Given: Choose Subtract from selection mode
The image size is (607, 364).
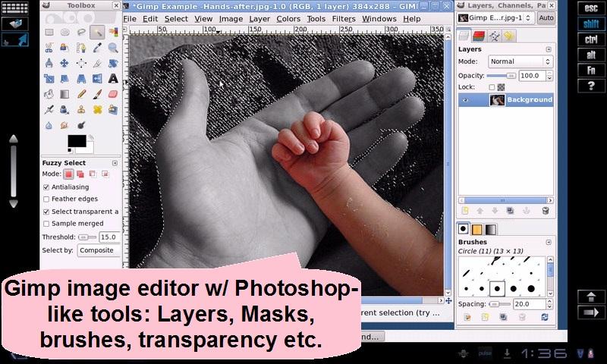Looking at the screenshot, I should point(93,174).
